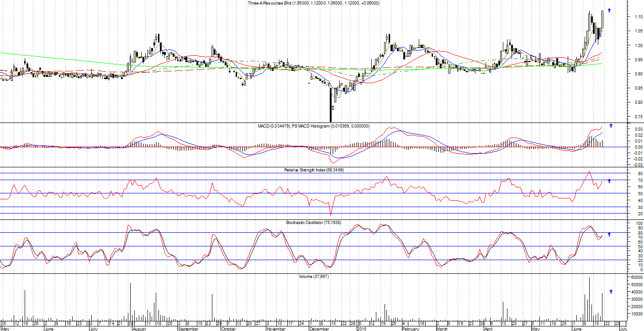Screen dimensions: 644x331
Task: Select the March label on the date axis
Action: click(442, 328)
